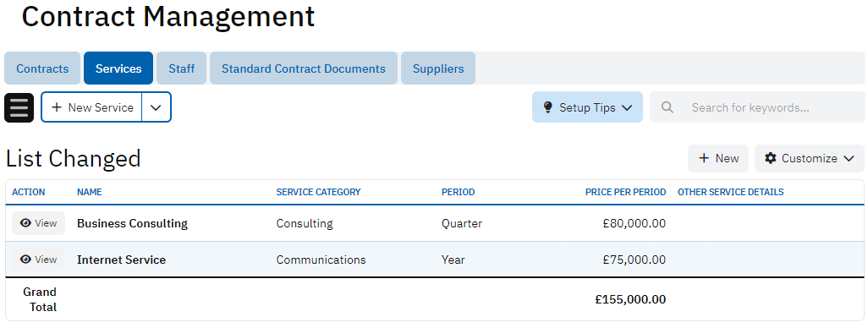
Task: Open the Standard Contract Documents tab
Action: [x=304, y=68]
